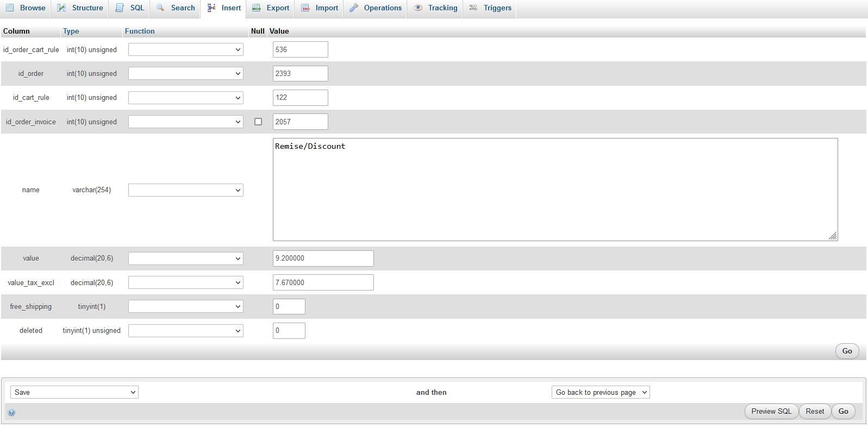Go to the Operations tab
This screenshot has height=435, width=868.
(x=376, y=8)
